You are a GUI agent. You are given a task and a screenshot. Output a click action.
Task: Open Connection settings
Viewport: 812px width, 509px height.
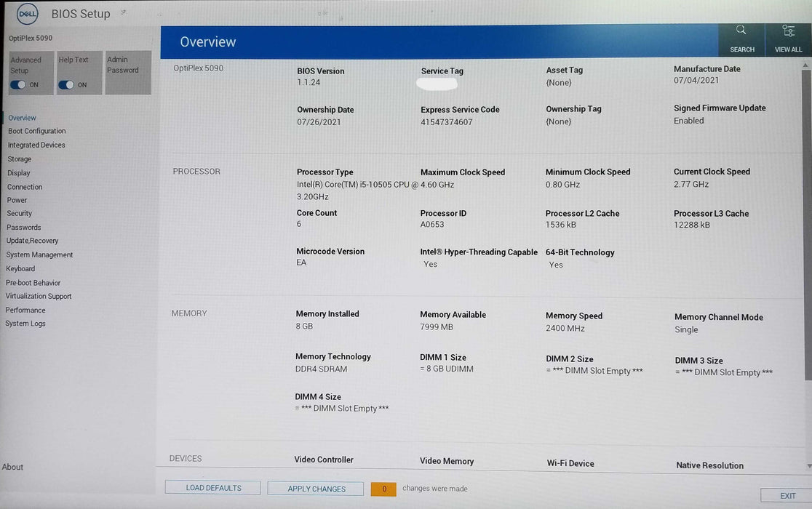[x=24, y=187]
